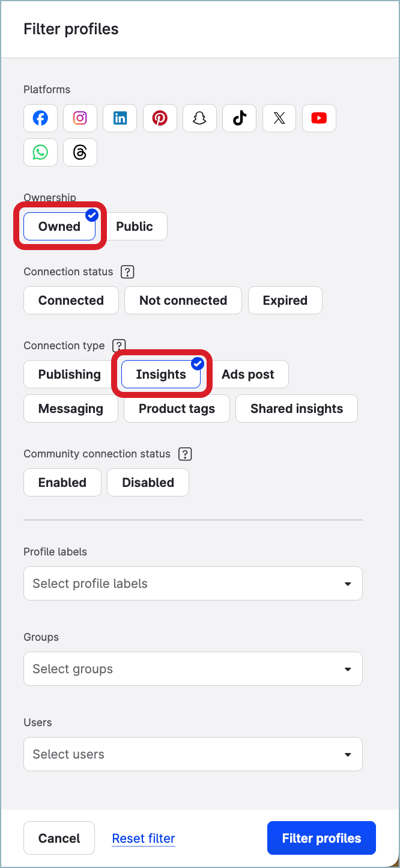Click the Filter profiles button
Image resolution: width=400 pixels, height=868 pixels.
click(321, 838)
